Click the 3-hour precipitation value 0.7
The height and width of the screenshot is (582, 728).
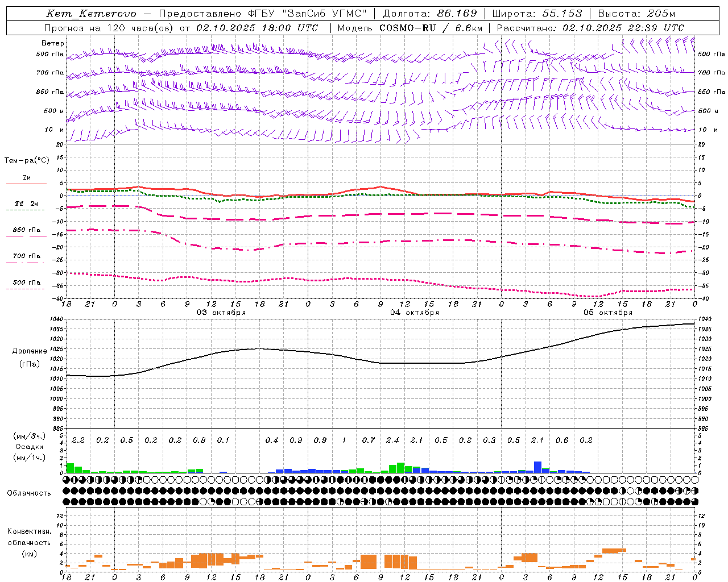pos(369,440)
